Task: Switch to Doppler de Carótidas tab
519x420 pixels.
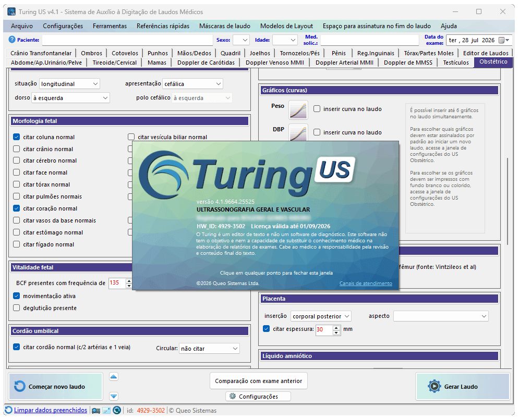Action: (206, 63)
